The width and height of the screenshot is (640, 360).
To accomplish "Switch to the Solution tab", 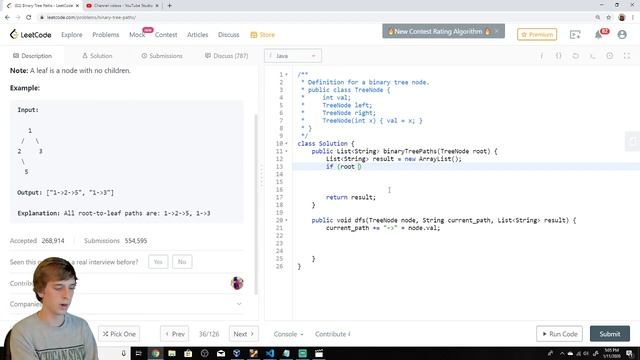I will (97, 56).
